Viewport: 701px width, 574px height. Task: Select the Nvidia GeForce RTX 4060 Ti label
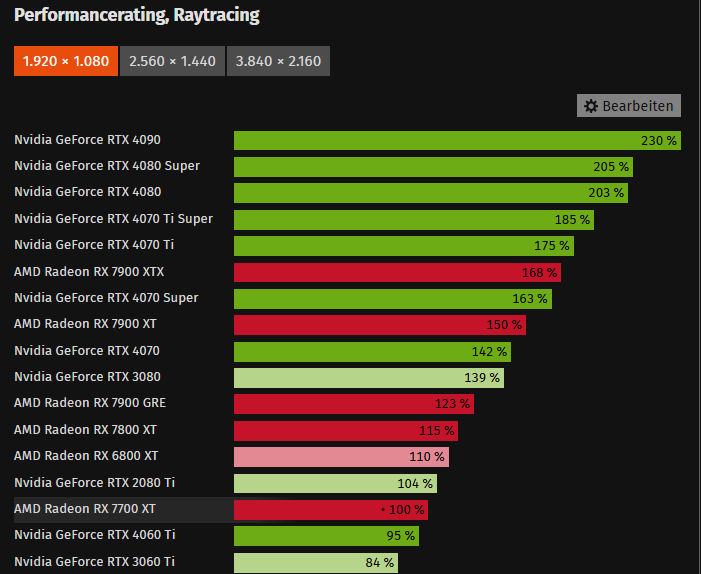[x=94, y=535]
